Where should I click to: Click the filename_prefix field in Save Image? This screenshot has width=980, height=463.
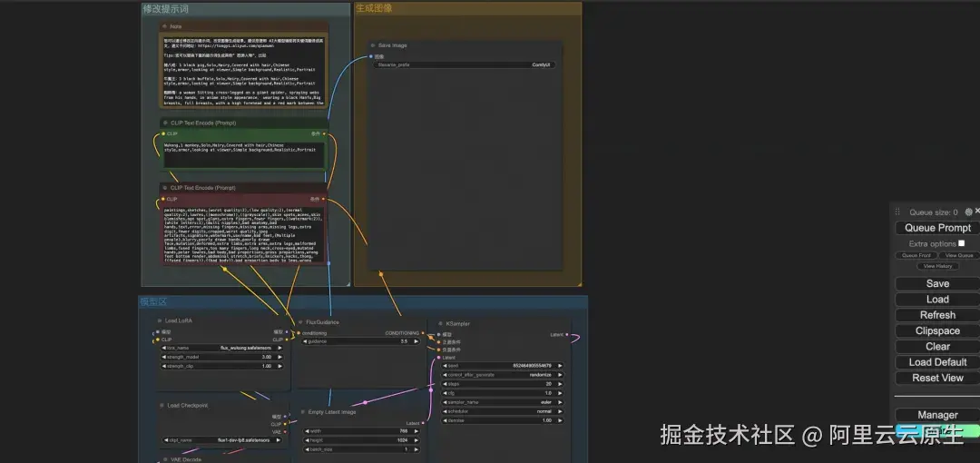click(x=465, y=64)
